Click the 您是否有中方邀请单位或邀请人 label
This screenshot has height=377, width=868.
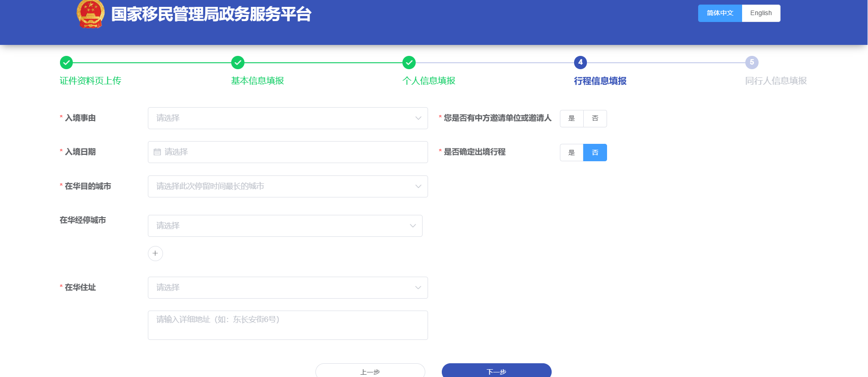tap(498, 118)
